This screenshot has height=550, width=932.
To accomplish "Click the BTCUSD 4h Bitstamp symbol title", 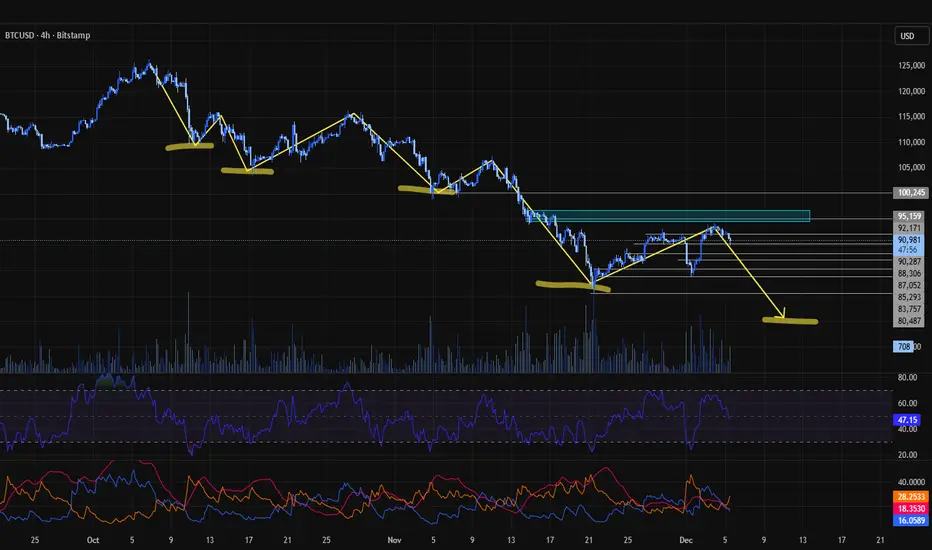I will [x=48, y=36].
